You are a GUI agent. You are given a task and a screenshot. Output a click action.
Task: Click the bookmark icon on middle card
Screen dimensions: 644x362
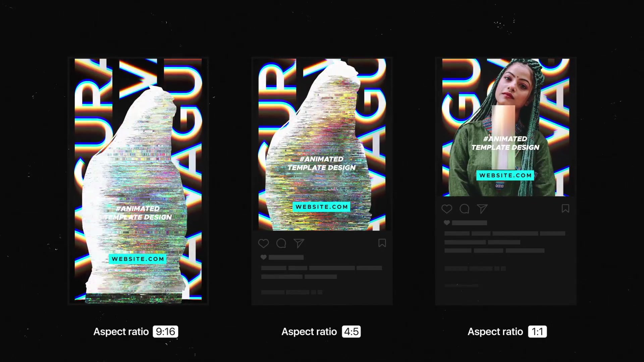pyautogui.click(x=382, y=243)
